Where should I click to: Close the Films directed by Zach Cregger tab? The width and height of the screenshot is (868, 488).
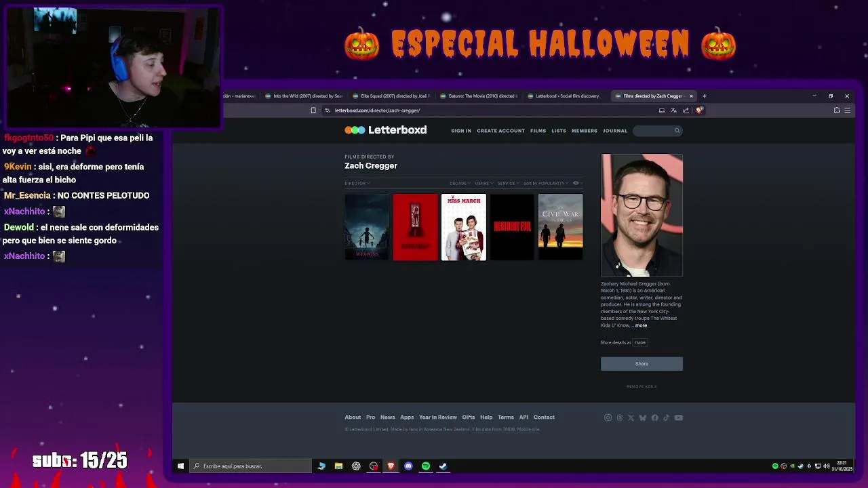[x=691, y=96]
